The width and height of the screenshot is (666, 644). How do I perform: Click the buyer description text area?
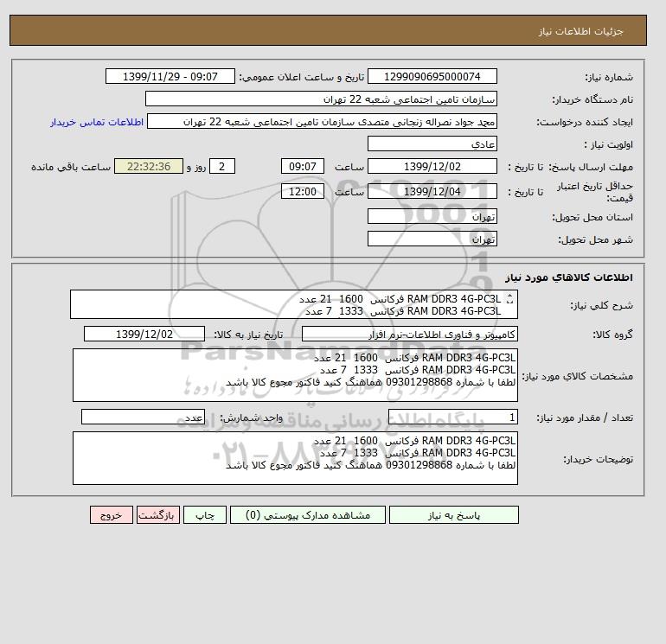[x=295, y=458]
